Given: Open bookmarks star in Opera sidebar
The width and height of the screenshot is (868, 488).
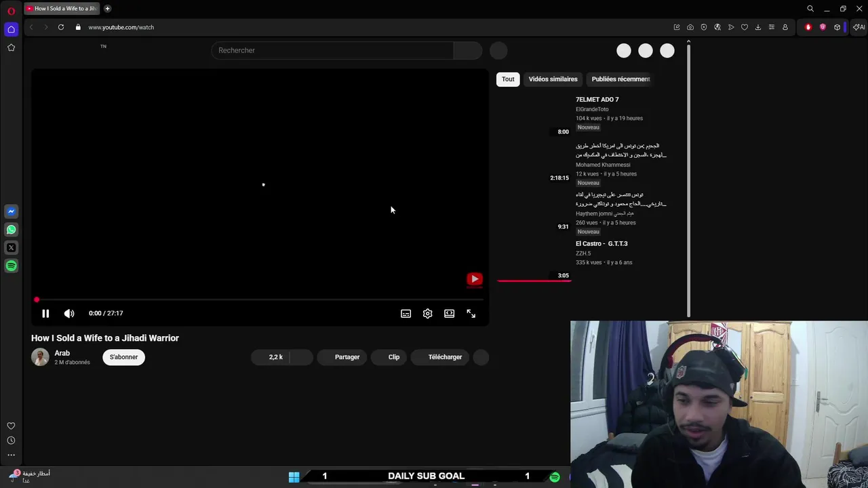Looking at the screenshot, I should pos(11,47).
